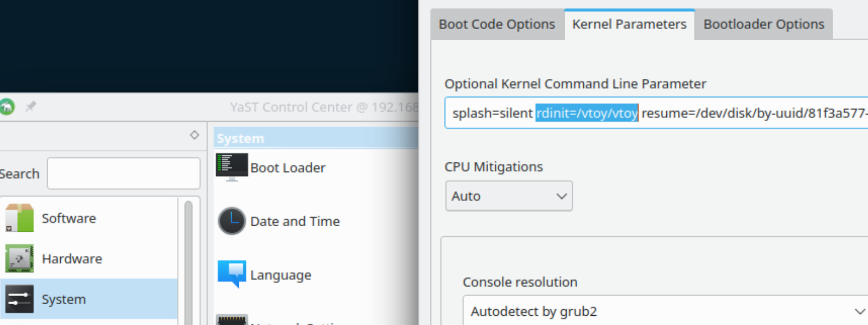
Task: Switch to the Boot Code Options tab
Action: [x=497, y=24]
